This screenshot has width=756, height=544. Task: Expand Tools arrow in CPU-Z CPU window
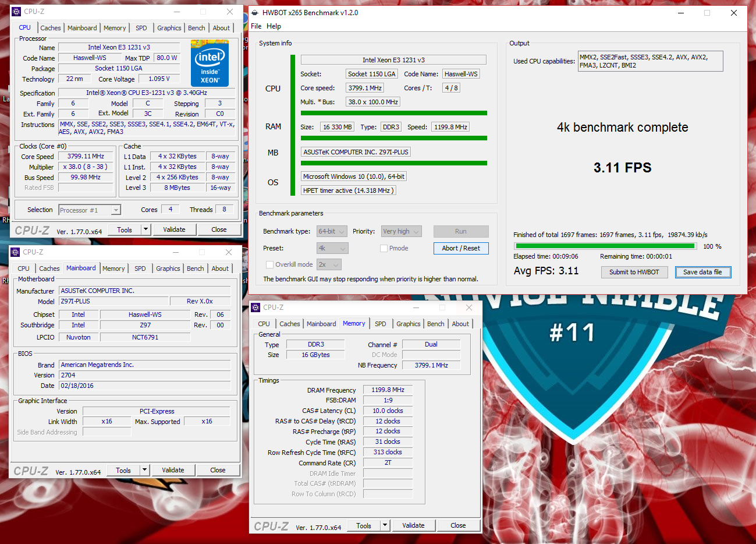click(x=146, y=229)
